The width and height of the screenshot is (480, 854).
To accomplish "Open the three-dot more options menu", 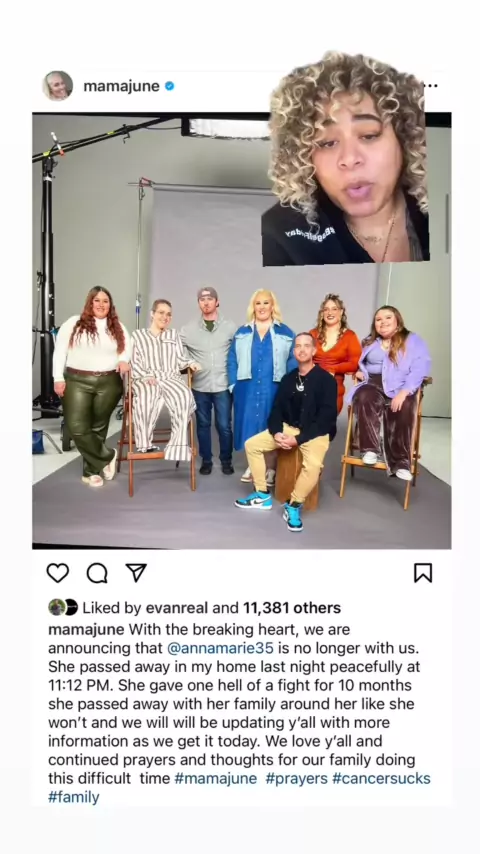I will pyautogui.click(x=431, y=86).
